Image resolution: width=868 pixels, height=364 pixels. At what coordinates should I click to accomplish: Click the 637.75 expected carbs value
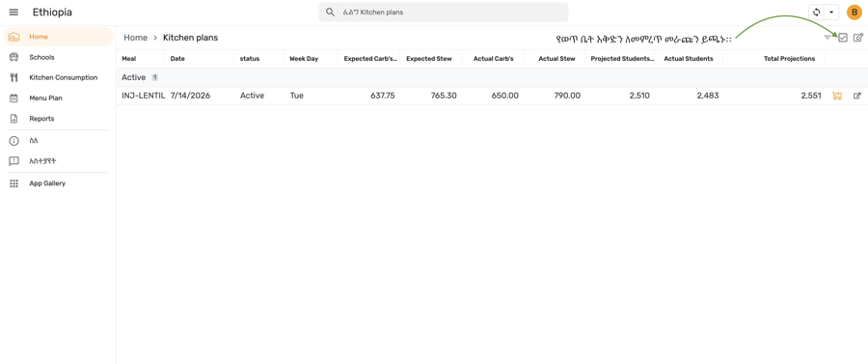click(383, 96)
